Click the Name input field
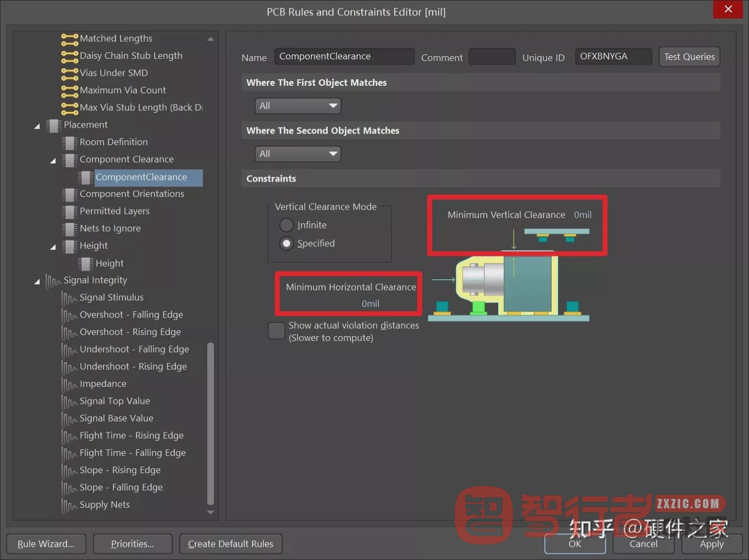Image resolution: width=749 pixels, height=560 pixels. pyautogui.click(x=344, y=57)
